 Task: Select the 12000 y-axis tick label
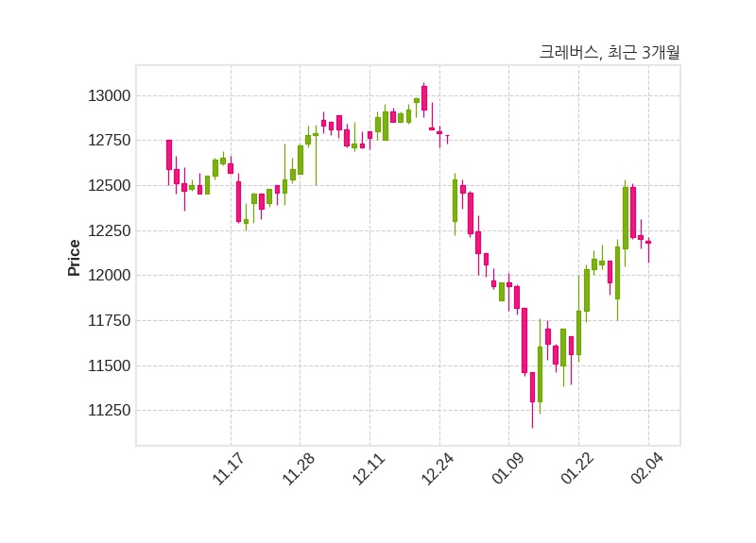coord(107,276)
